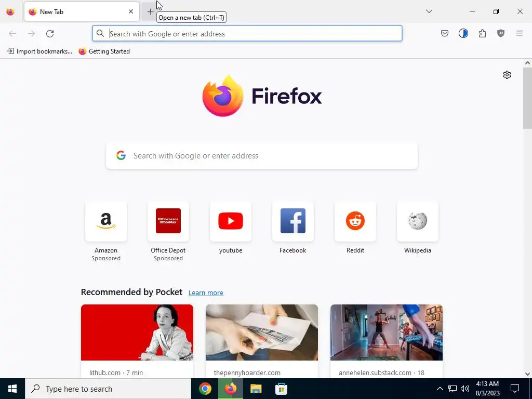Select the New Tab tab

click(x=82, y=11)
